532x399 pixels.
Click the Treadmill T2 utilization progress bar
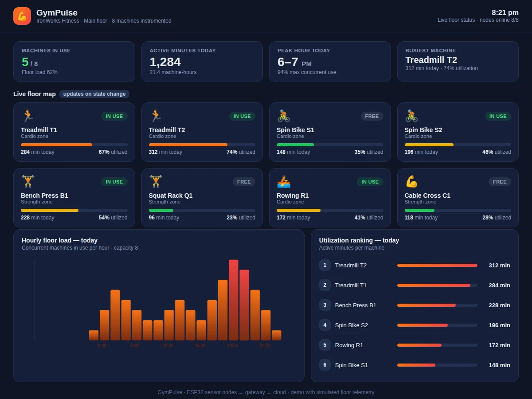pyautogui.click(x=202, y=145)
